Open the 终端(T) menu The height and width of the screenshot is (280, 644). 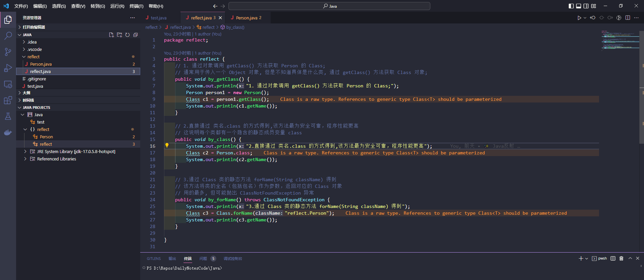pyautogui.click(x=137, y=6)
